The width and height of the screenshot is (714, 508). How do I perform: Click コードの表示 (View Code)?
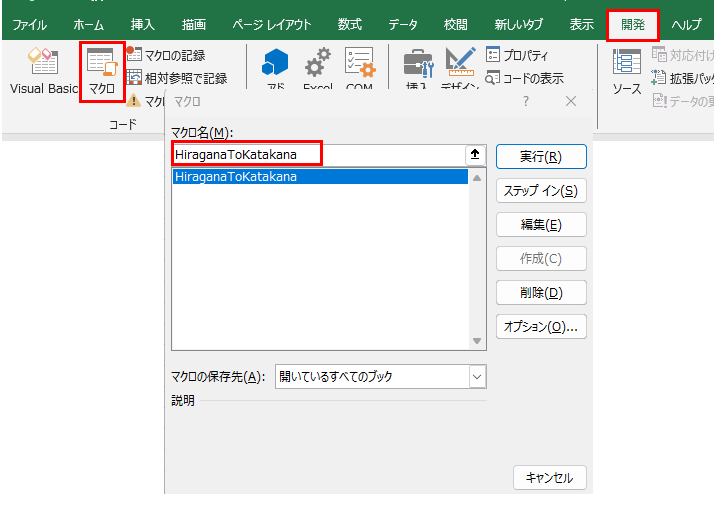[523, 78]
